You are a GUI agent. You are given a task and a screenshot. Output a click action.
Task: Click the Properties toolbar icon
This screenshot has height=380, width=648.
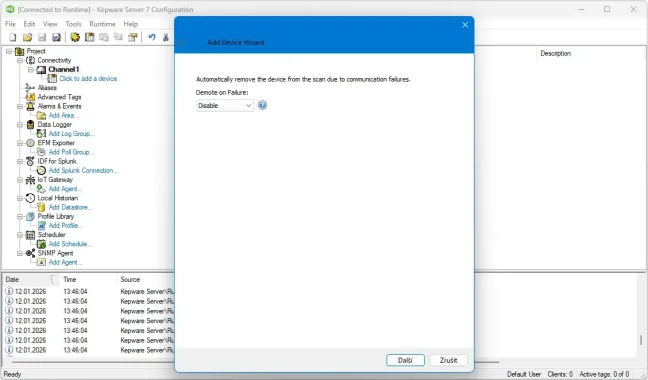[x=133, y=38]
